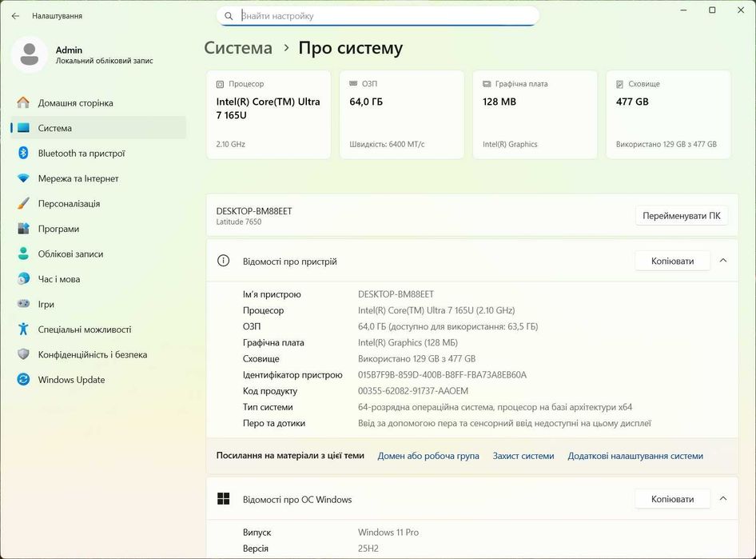Open the Персоналізація section
The height and width of the screenshot is (559, 756).
pos(98,204)
